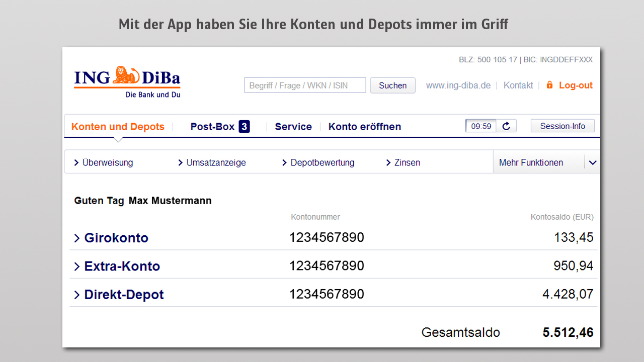Click the Session-Info button

tap(562, 126)
